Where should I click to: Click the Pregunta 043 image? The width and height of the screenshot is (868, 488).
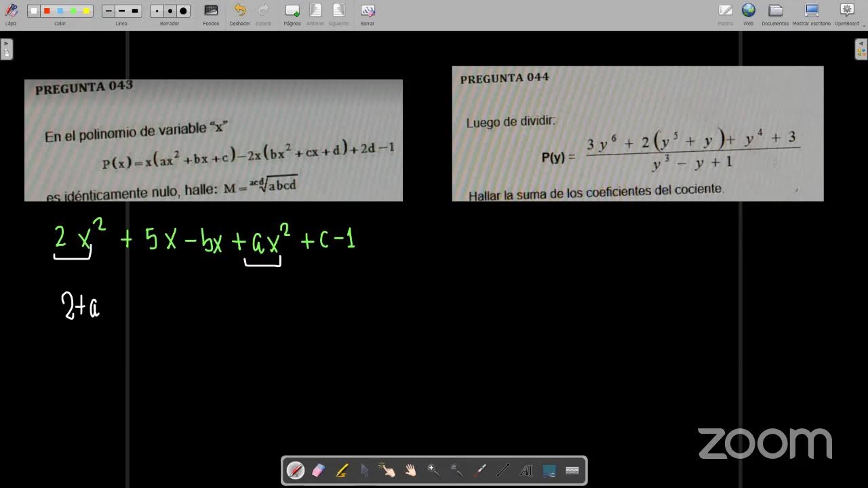214,140
